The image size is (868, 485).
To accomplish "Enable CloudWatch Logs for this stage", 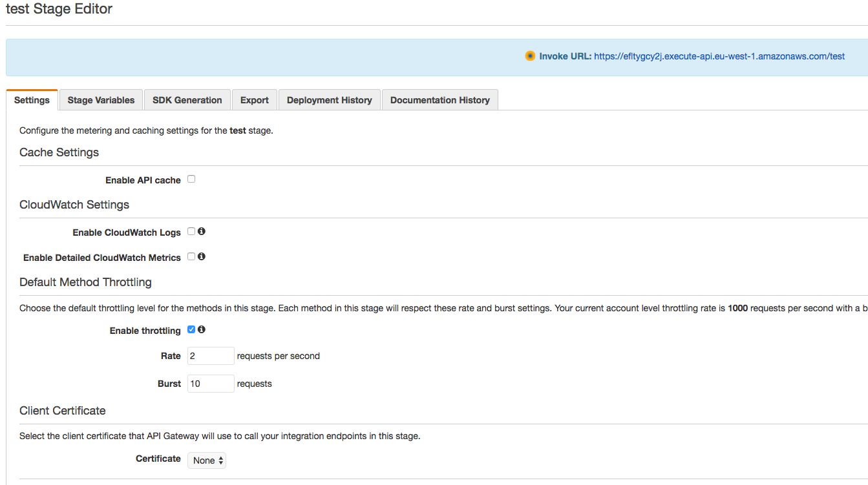I will click(x=191, y=231).
